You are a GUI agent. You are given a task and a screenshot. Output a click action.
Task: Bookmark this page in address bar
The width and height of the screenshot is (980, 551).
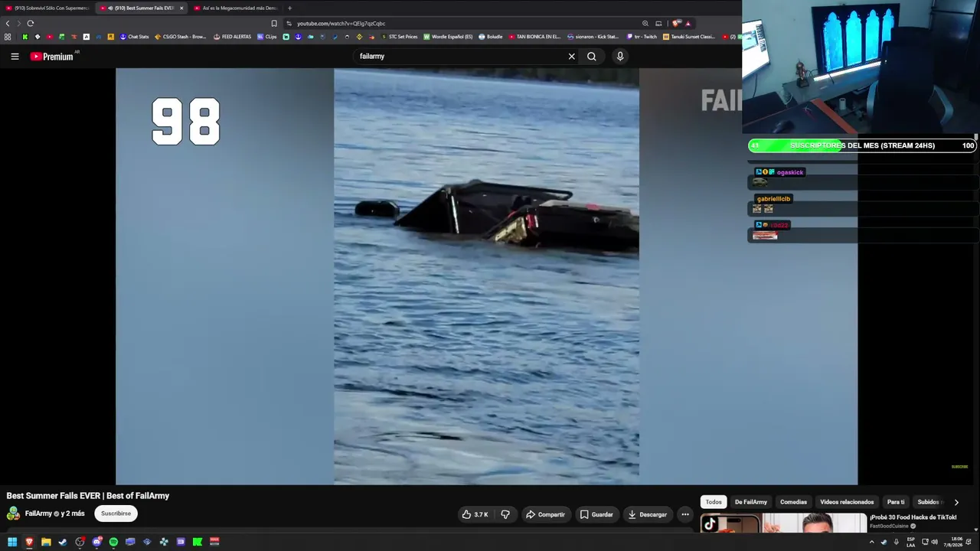274,23
